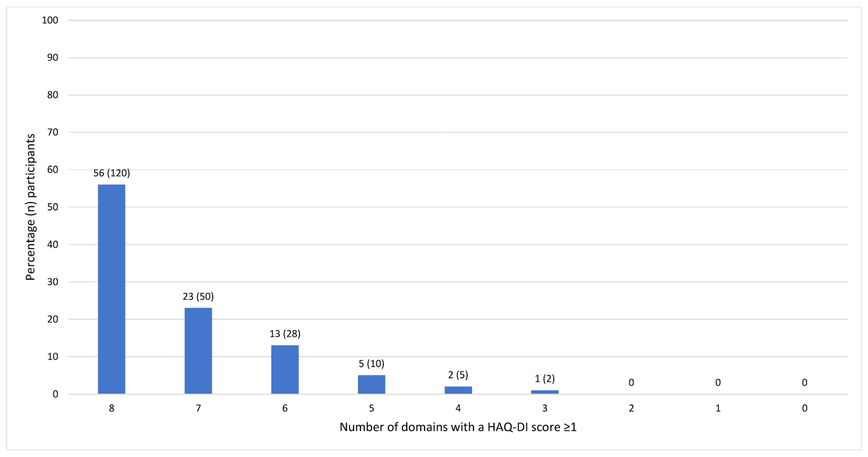Image resolution: width=868 pixels, height=457 pixels.
Task: Click the x-axis title about HAQ-DI score
Action: tap(458, 427)
